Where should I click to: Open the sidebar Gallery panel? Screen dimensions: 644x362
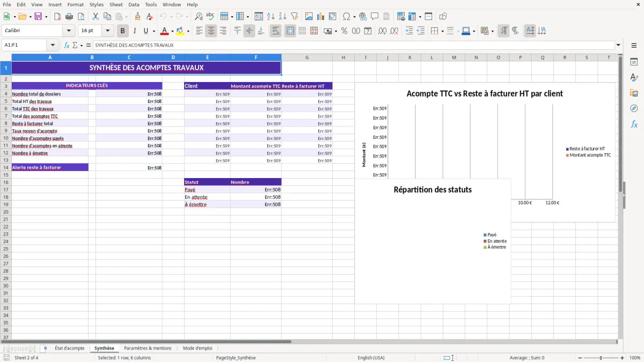click(x=634, y=93)
